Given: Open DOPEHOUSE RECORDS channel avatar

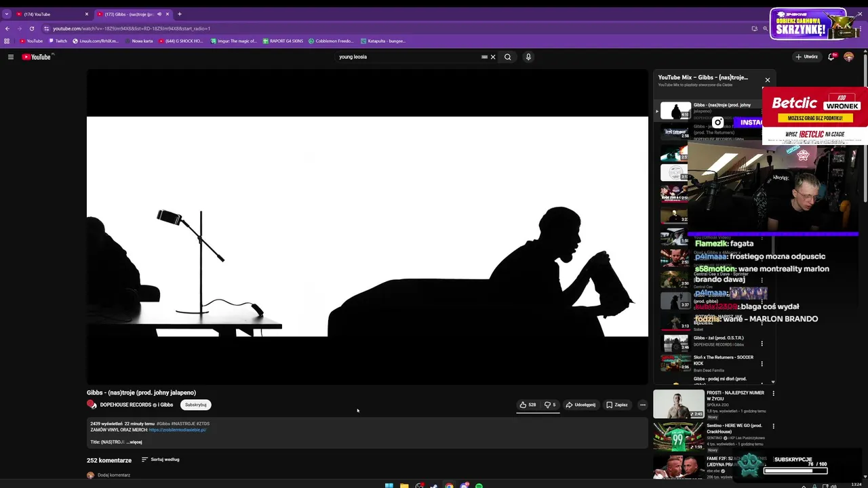Looking at the screenshot, I should pos(92,405).
